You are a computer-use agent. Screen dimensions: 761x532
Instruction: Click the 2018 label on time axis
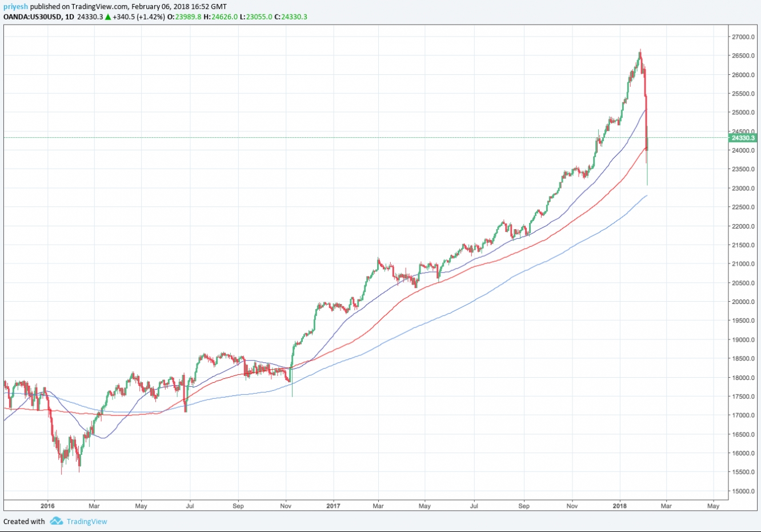(620, 506)
